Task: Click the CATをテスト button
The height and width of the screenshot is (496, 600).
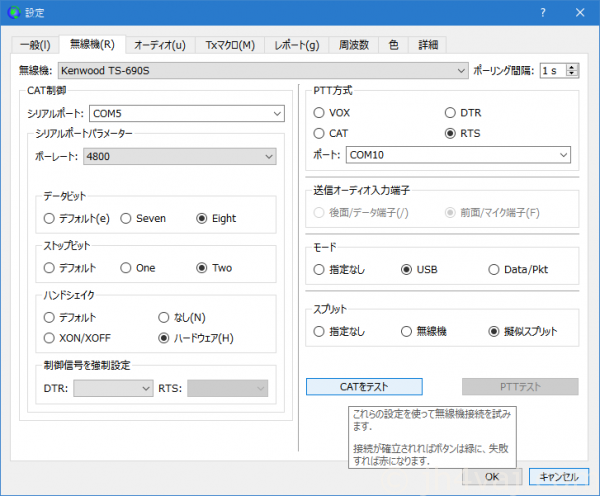Action: pos(364,386)
